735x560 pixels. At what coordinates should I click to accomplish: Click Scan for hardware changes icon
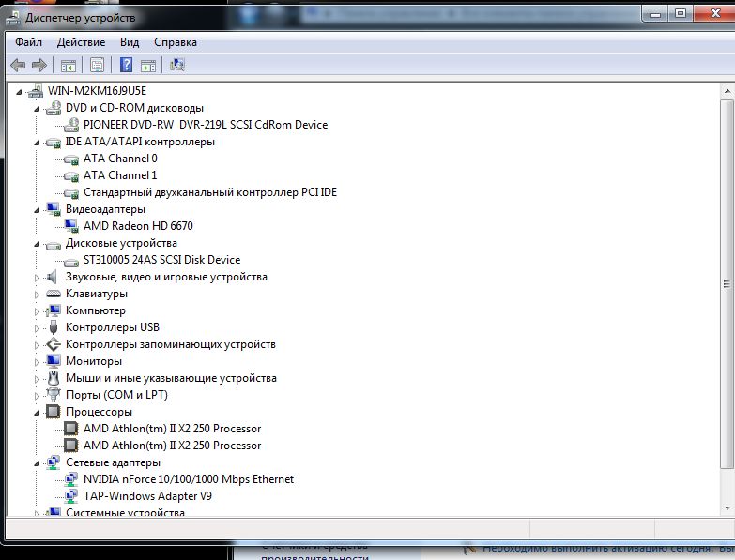177,65
